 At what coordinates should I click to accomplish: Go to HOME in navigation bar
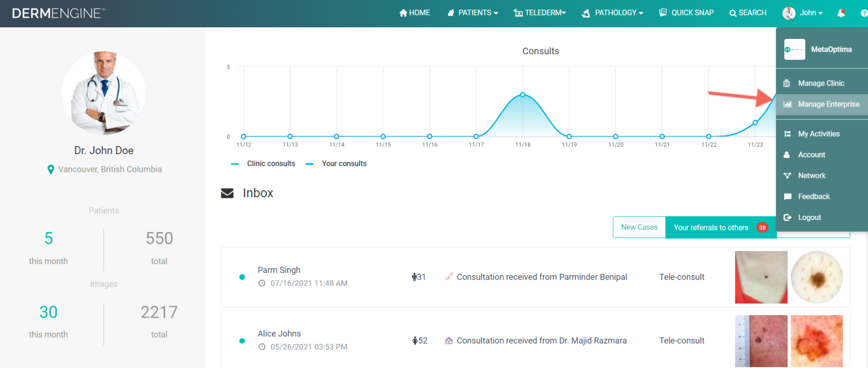(x=415, y=13)
